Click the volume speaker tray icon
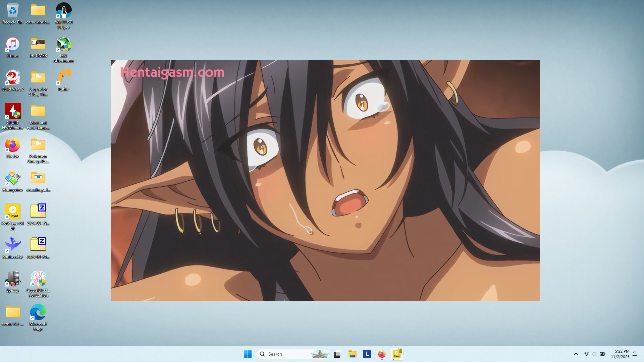644x362 pixels. tap(594, 354)
